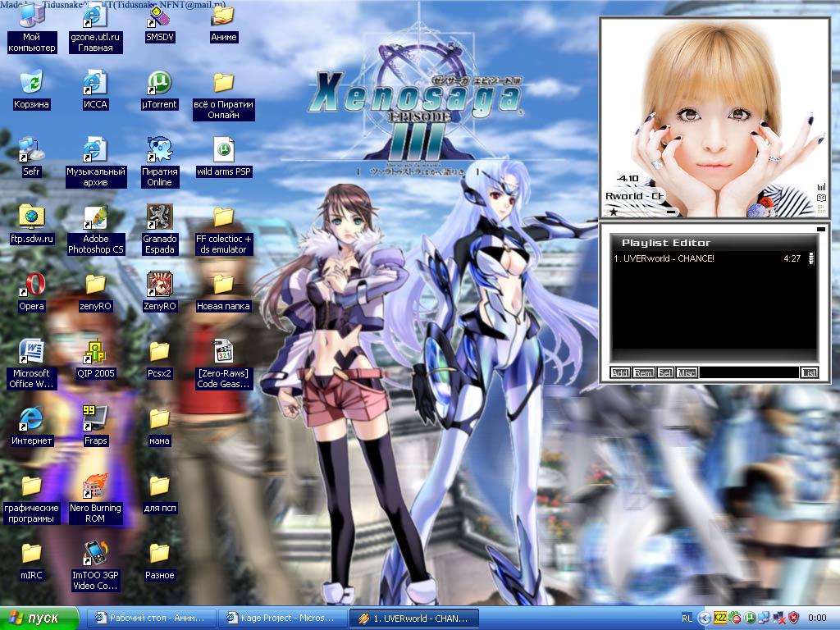
Task: Click the µTorrent tray icon
Action: click(750, 619)
